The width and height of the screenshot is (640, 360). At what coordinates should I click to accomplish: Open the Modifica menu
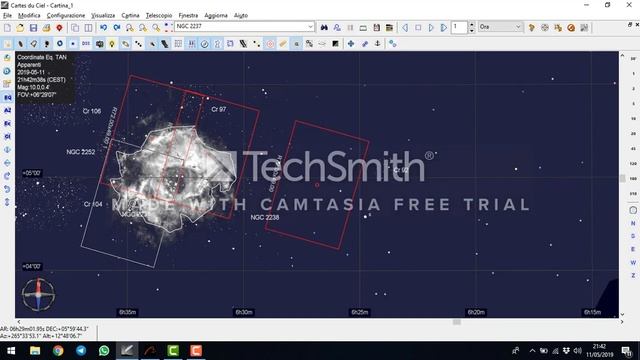point(29,16)
